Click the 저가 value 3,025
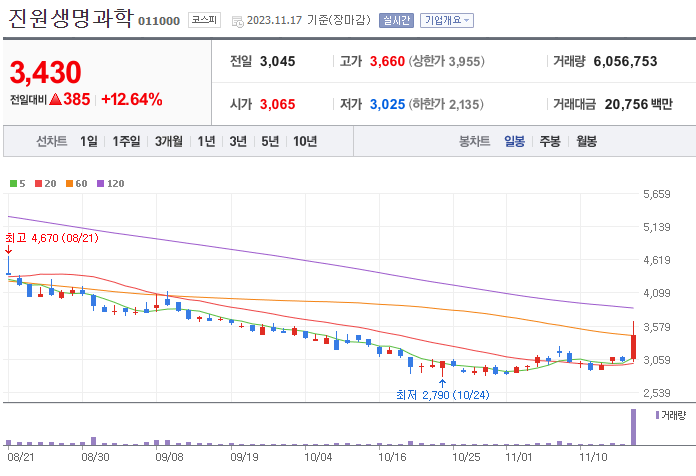The width and height of the screenshot is (696, 476). click(x=387, y=104)
